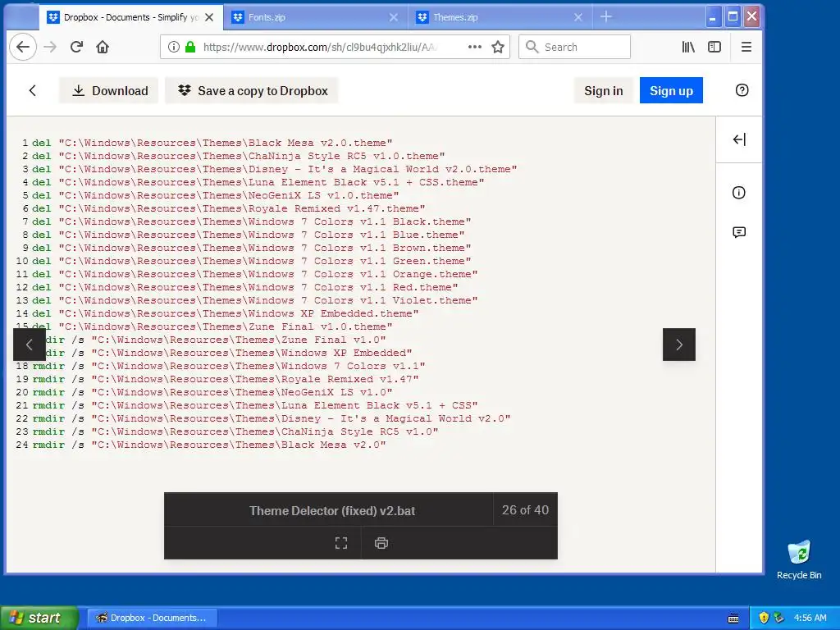Click the browser forward arrow

tap(50, 47)
